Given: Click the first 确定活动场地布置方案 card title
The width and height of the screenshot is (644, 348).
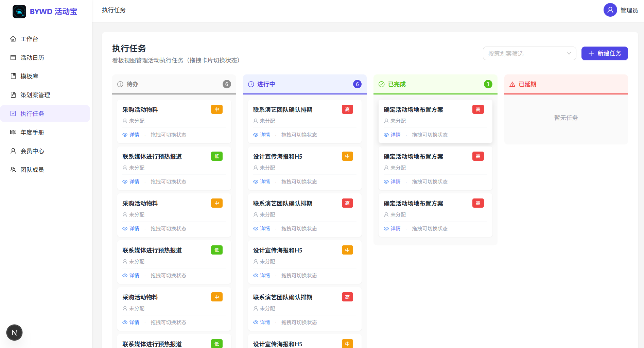Looking at the screenshot, I should click(x=413, y=110).
